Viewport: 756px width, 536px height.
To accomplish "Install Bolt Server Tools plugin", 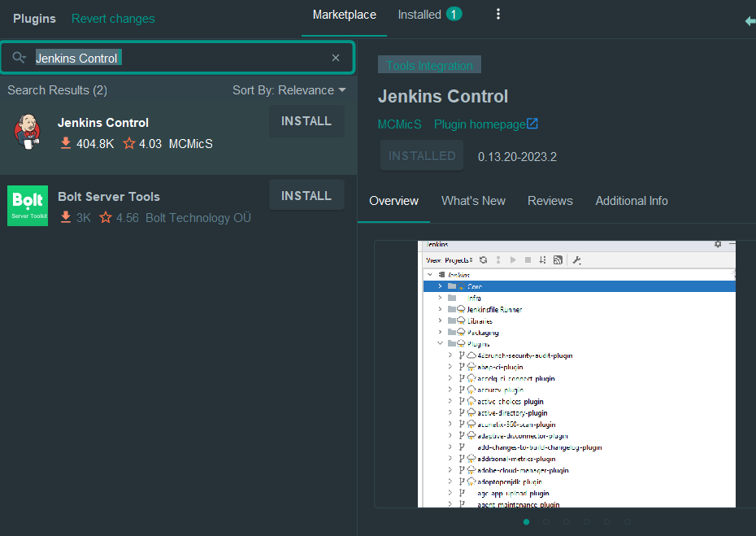I will [x=306, y=195].
